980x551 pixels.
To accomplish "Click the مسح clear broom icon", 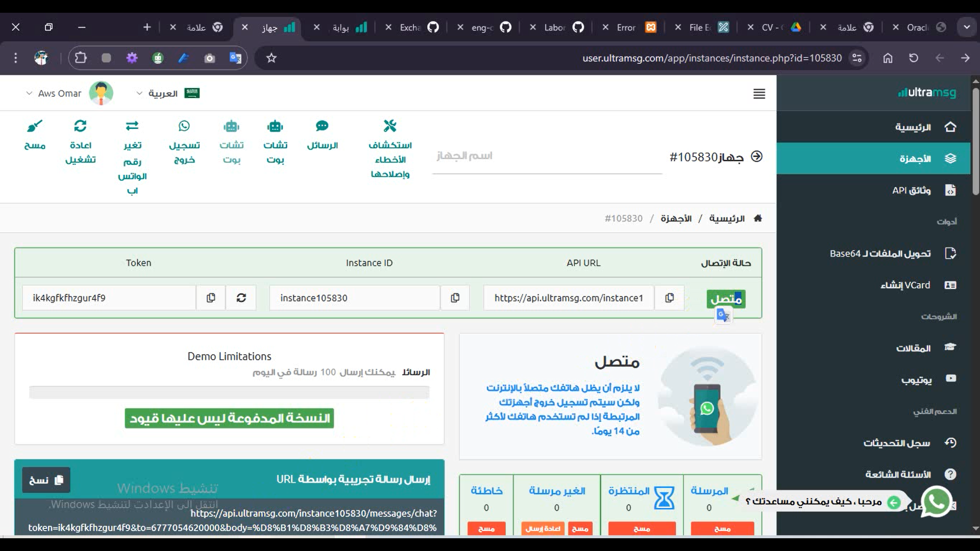I will [x=35, y=126].
